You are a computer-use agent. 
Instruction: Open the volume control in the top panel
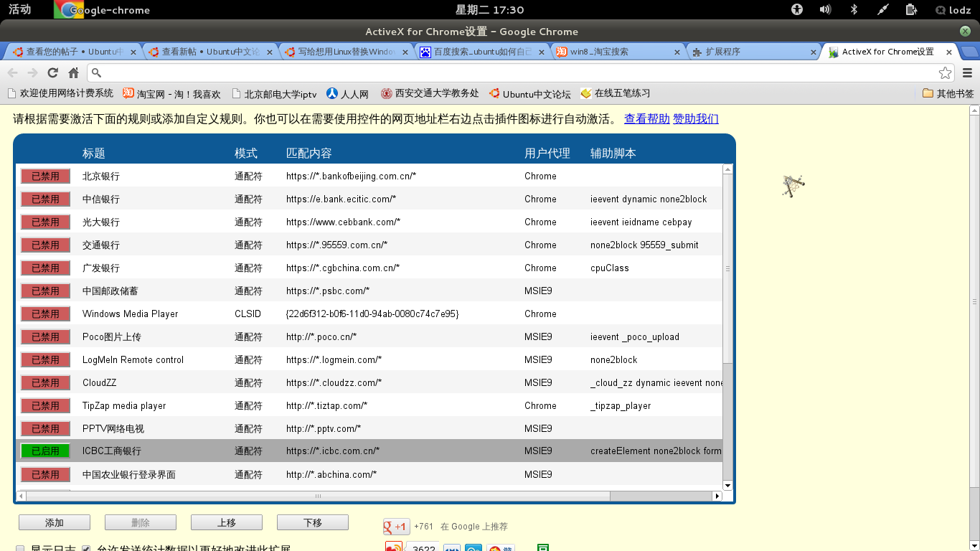(x=825, y=9)
